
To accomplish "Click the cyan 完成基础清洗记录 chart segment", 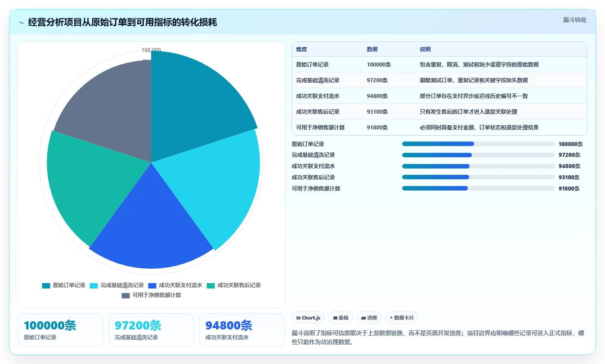I will [x=216, y=184].
